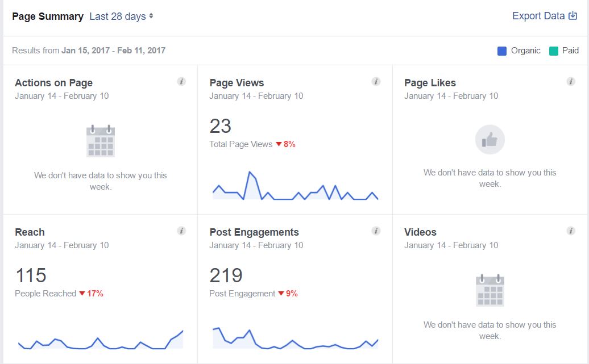Click the 'People Reached' label

pos(45,294)
